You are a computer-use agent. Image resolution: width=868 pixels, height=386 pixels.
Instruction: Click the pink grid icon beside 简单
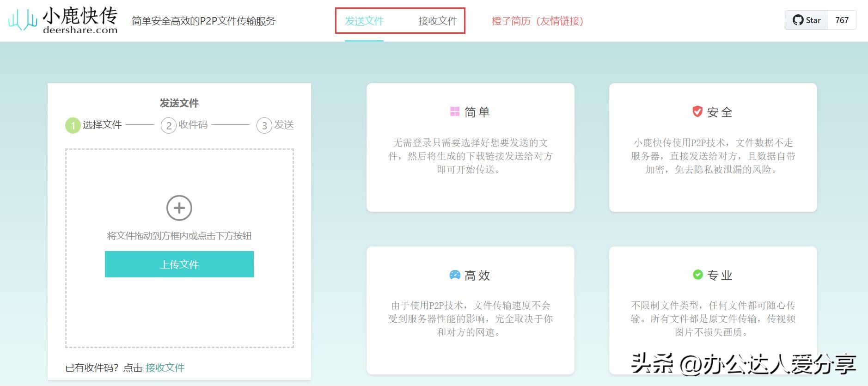coord(455,111)
